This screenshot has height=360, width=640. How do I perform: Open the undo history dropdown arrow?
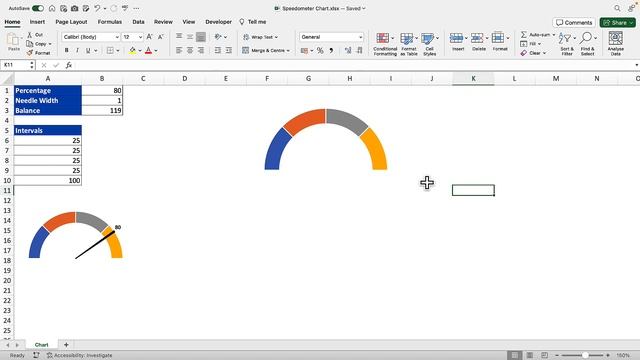click(x=104, y=9)
